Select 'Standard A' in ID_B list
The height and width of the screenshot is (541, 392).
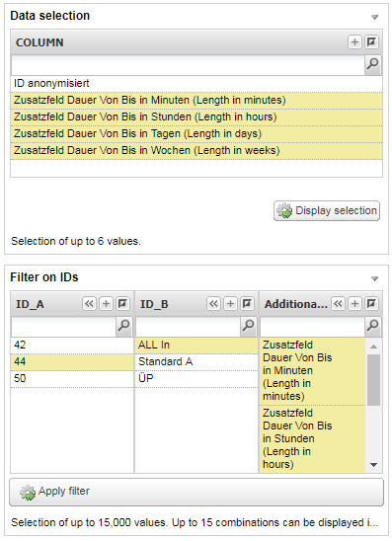pyautogui.click(x=196, y=362)
